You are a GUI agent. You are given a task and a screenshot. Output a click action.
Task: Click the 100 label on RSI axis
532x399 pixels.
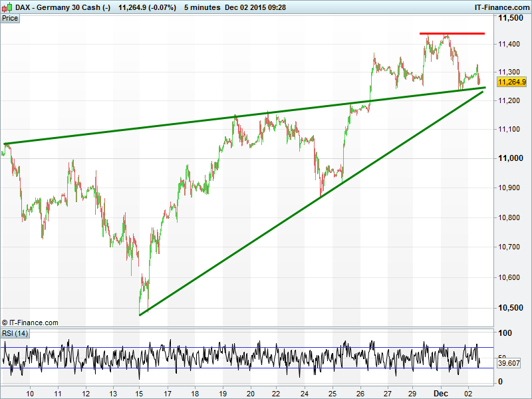tap(505, 332)
